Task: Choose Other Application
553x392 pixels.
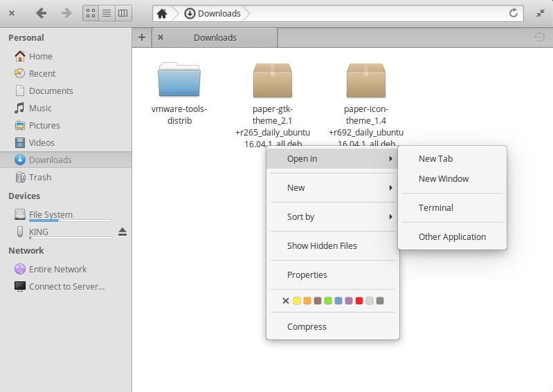Action: pyautogui.click(x=452, y=236)
